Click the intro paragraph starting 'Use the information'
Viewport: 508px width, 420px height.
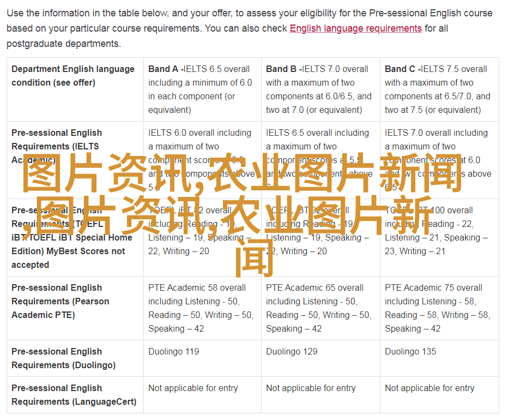coord(250,28)
